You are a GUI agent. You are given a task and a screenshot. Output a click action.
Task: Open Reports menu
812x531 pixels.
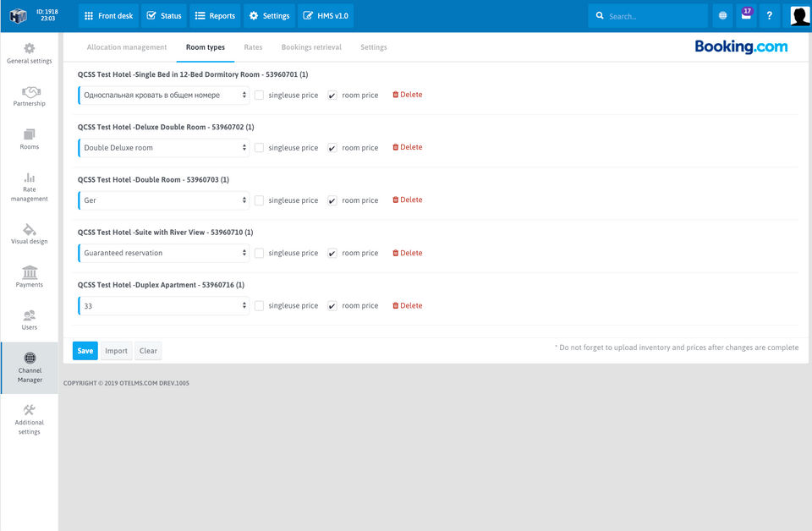coord(215,15)
